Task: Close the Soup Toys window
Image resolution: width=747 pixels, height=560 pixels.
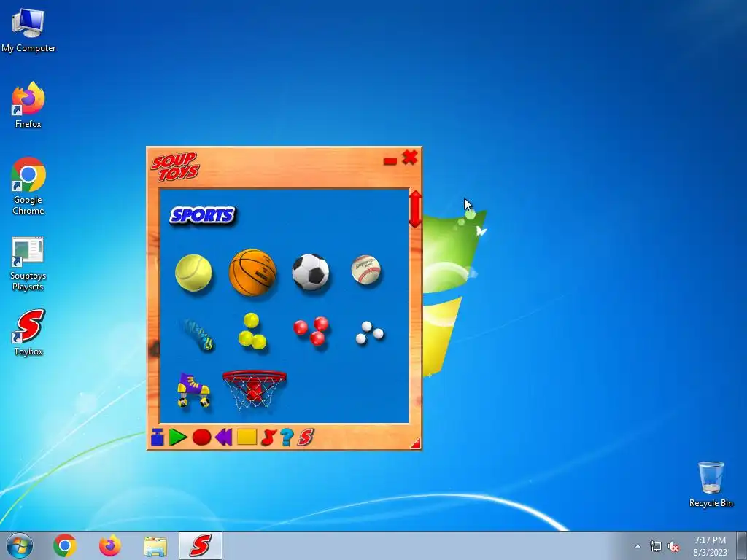Action: (410, 157)
